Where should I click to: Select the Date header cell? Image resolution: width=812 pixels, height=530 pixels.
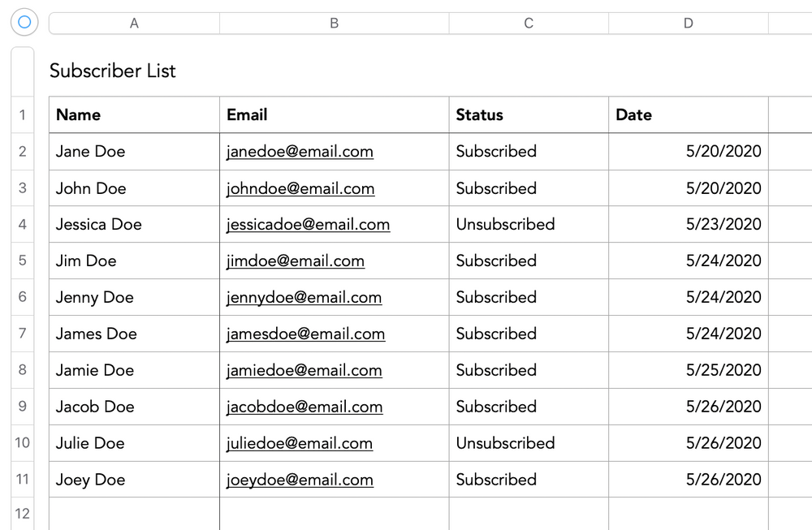click(688, 115)
